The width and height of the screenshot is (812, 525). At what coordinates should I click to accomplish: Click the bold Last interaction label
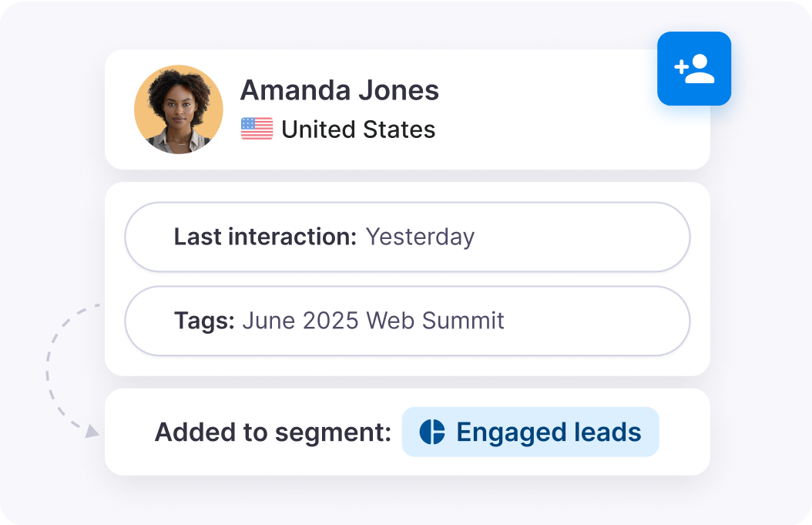click(265, 237)
